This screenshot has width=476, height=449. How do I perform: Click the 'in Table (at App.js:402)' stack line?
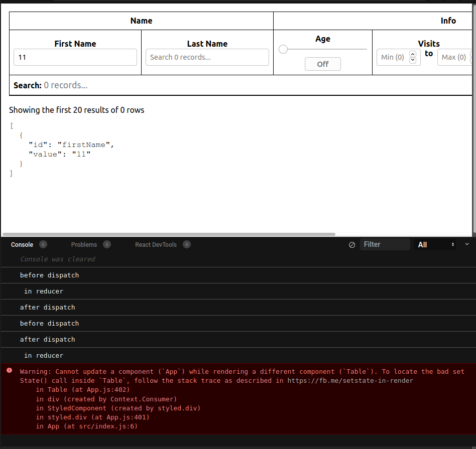point(82,389)
